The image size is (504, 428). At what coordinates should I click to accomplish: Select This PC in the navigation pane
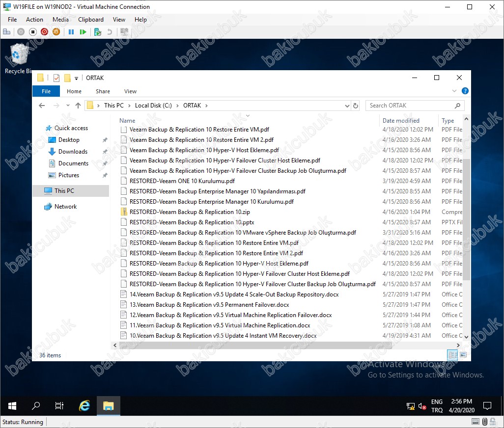pos(71,191)
